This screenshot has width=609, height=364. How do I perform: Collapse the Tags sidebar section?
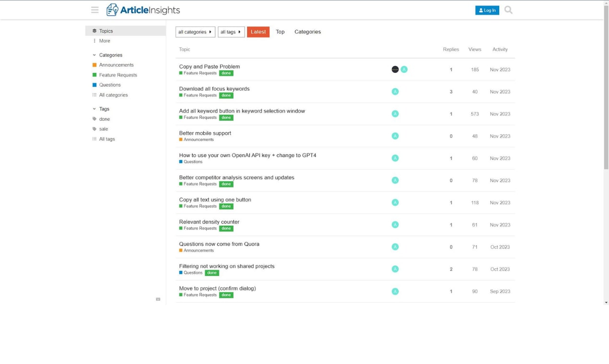(101, 109)
